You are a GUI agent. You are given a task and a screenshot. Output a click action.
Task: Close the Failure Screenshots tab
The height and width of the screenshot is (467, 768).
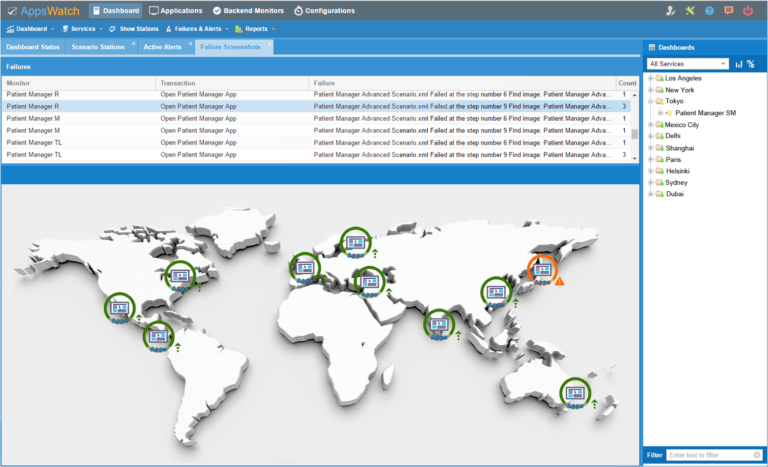[x=269, y=44]
